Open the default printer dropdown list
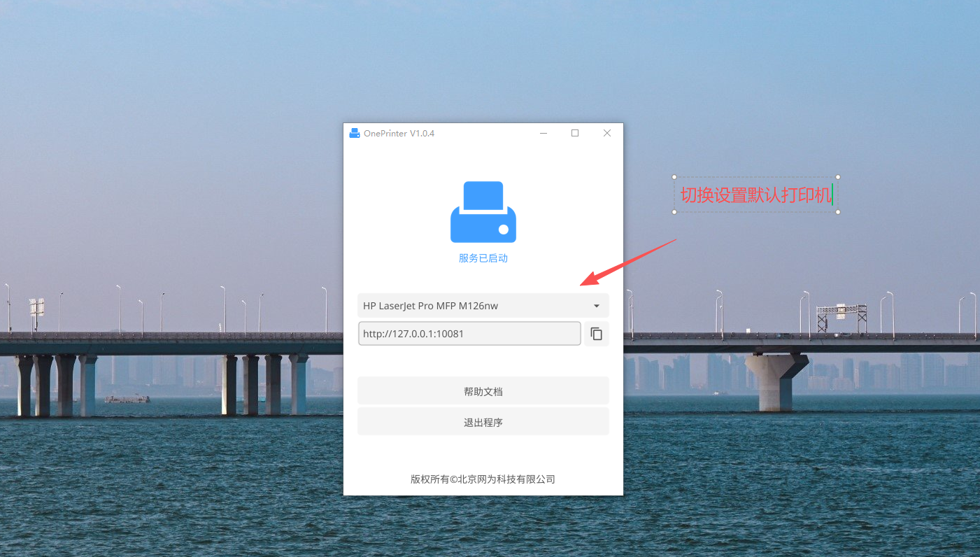This screenshot has height=557, width=980. 483,306
